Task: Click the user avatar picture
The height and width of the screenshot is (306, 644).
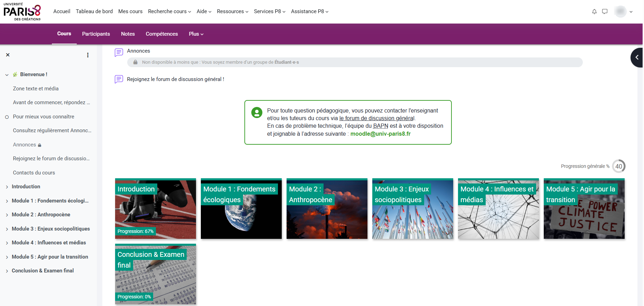Action: (x=620, y=11)
